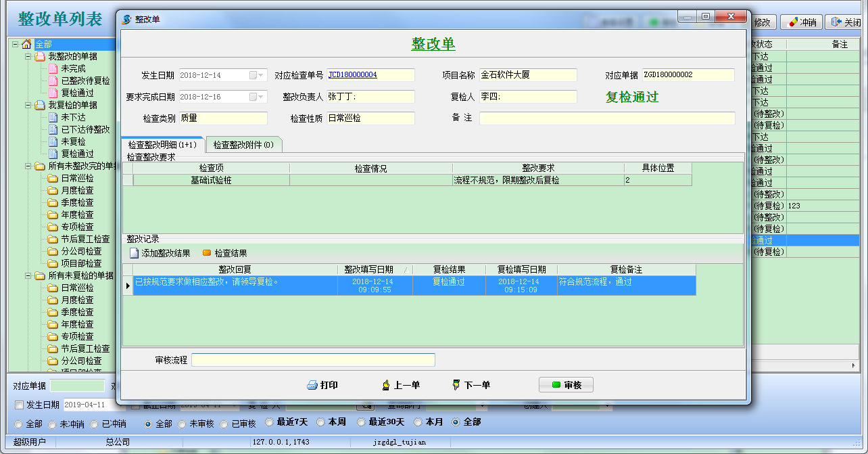Select the 全部 radio next to 未冲销
The width and height of the screenshot is (868, 454).
[19, 424]
